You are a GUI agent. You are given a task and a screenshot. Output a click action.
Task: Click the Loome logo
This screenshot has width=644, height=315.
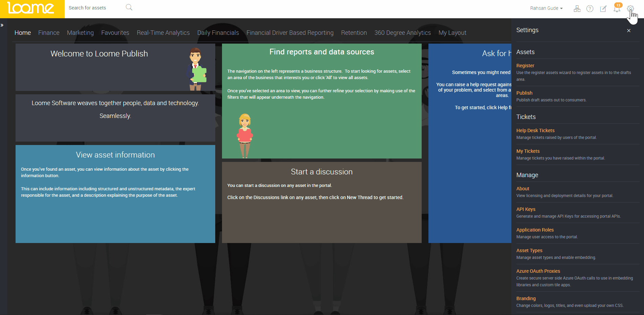pos(31,8)
